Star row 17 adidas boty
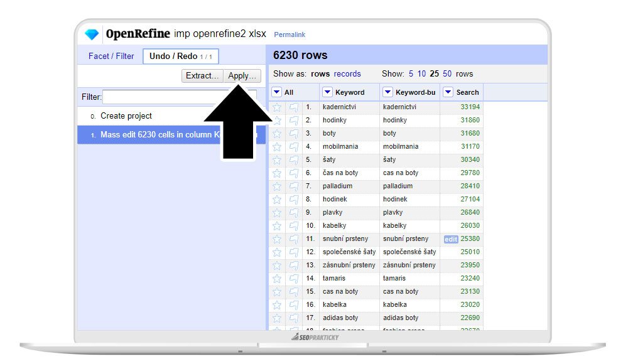This screenshot has height=364, width=628. [x=277, y=319]
